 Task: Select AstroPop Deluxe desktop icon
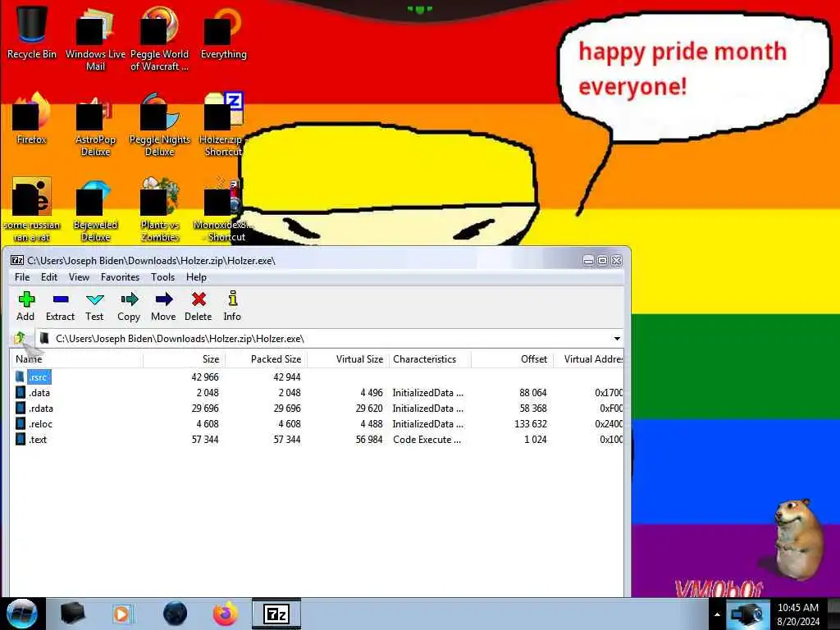tap(95, 125)
